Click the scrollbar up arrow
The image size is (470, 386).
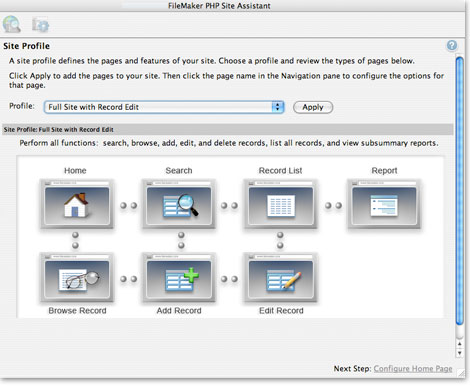click(460, 344)
